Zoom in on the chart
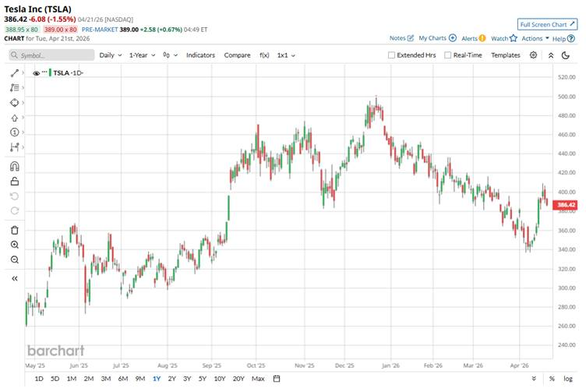 point(15,245)
